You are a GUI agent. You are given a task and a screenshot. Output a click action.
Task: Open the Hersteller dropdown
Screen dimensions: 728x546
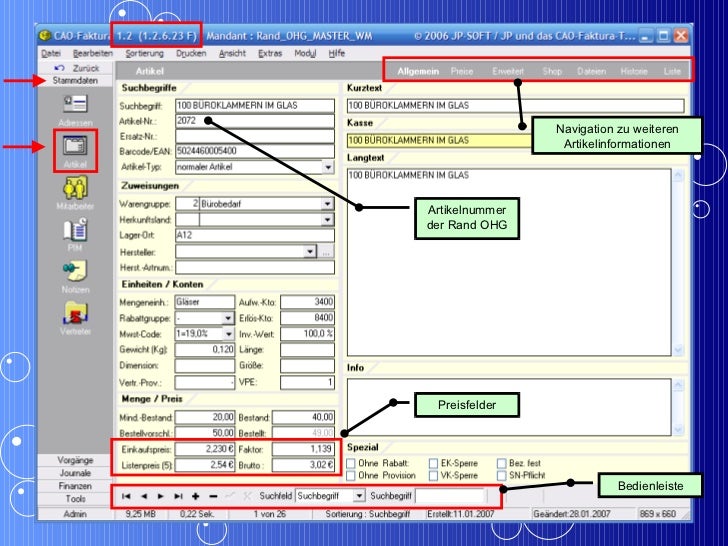click(x=310, y=252)
